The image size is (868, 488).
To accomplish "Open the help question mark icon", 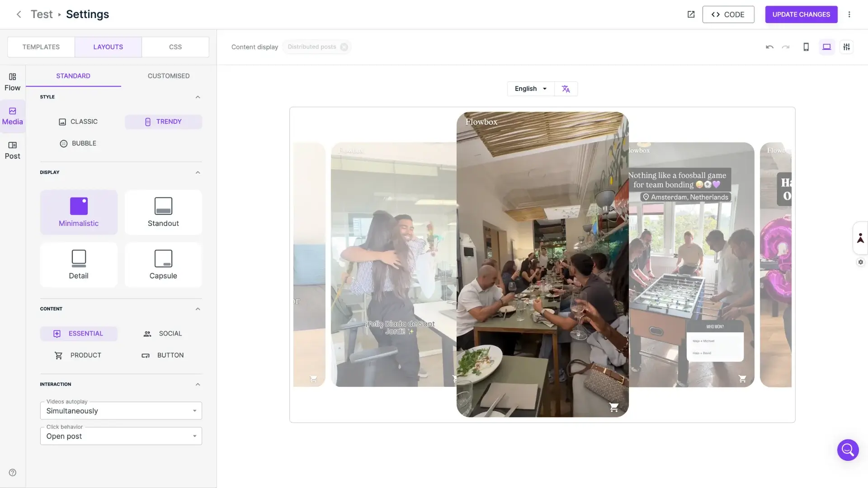I will point(13,473).
